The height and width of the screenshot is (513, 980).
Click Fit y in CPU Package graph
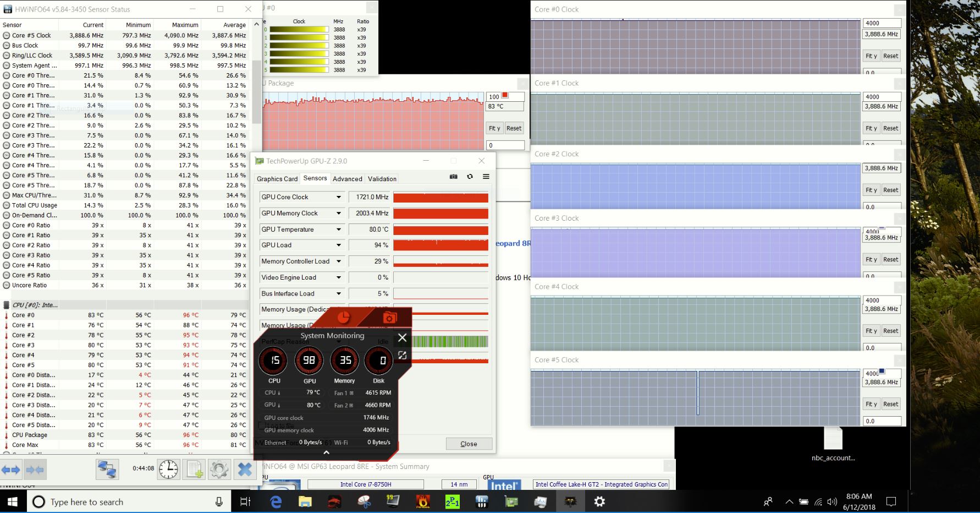[494, 128]
